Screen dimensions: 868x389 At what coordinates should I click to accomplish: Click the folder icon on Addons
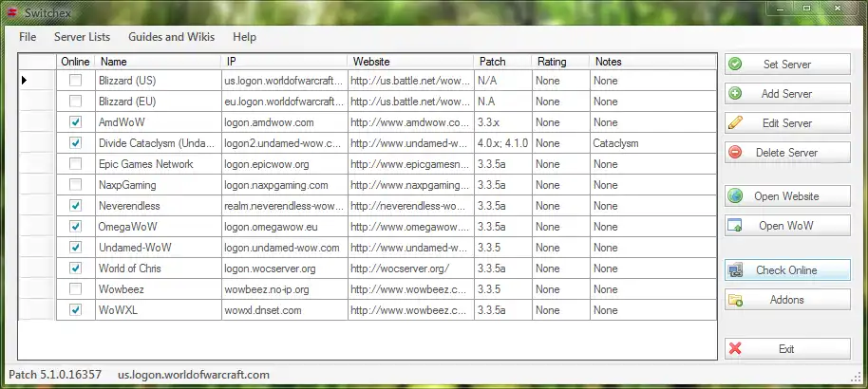735,300
